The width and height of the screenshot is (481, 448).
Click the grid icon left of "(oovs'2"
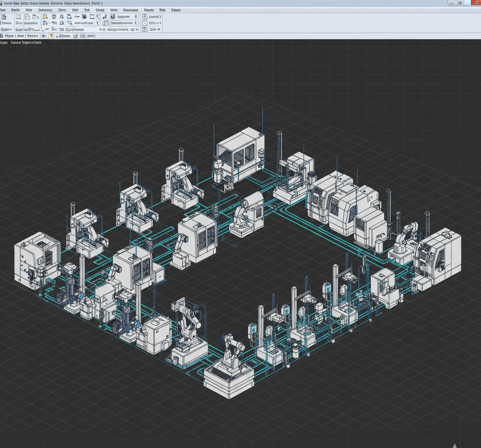[144, 16]
